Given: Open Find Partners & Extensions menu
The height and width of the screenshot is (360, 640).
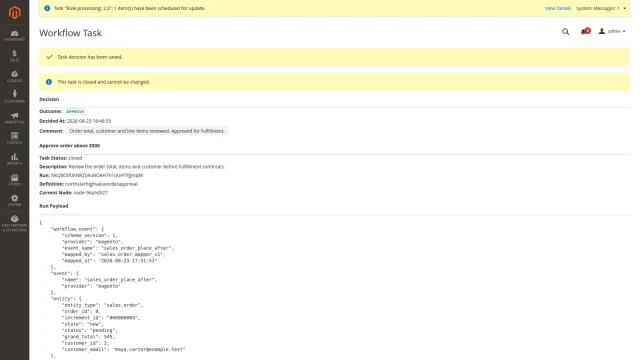Looking at the screenshot, I should coord(14,223).
